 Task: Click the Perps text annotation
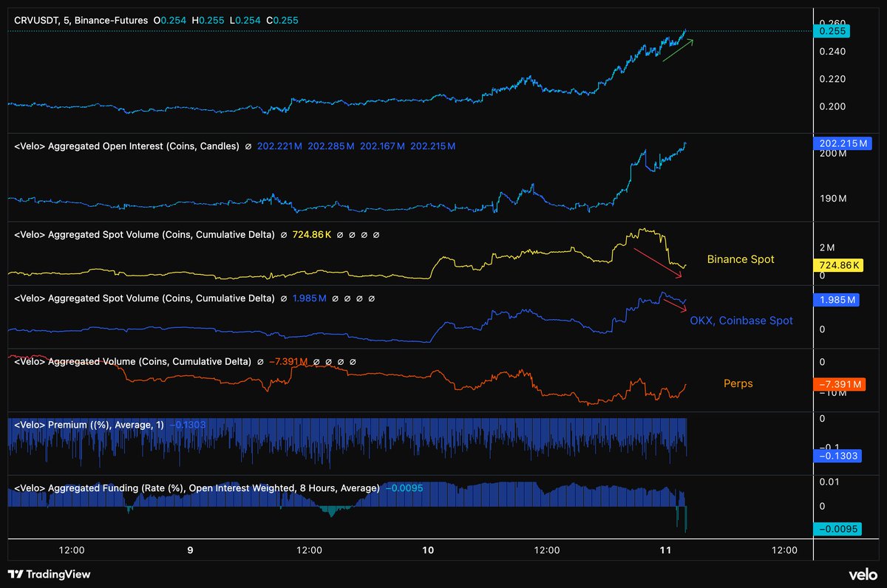click(738, 383)
